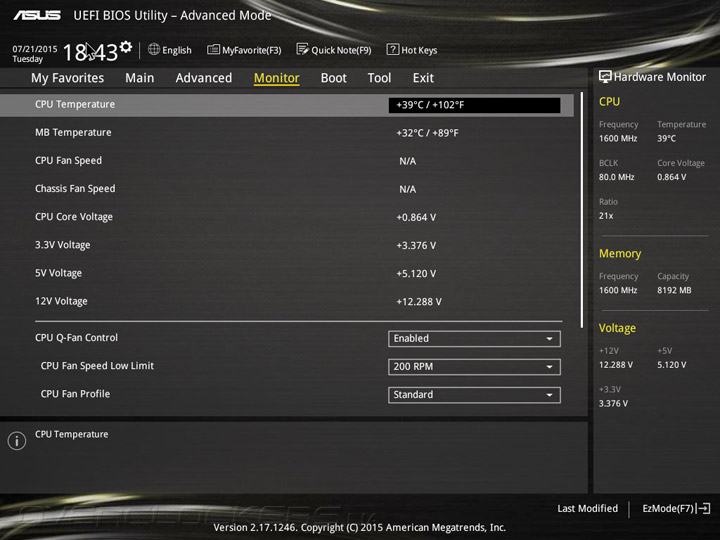The height and width of the screenshot is (540, 720).
Task: Click the EzMode exit arrow icon
Action: 704,508
